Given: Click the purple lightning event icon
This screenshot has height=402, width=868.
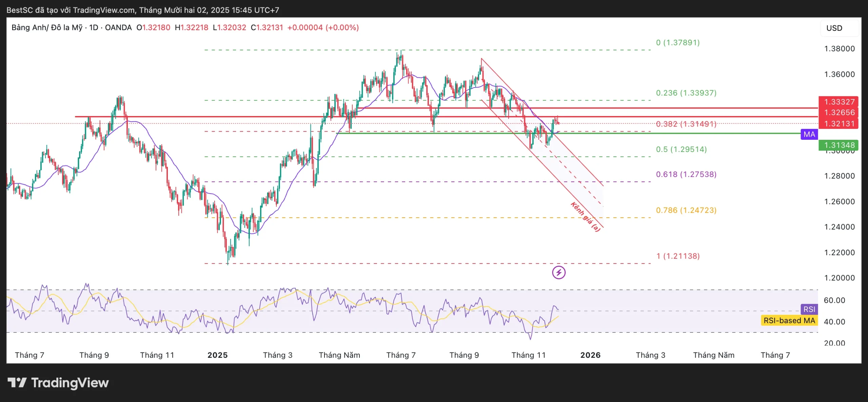Looking at the screenshot, I should (558, 272).
